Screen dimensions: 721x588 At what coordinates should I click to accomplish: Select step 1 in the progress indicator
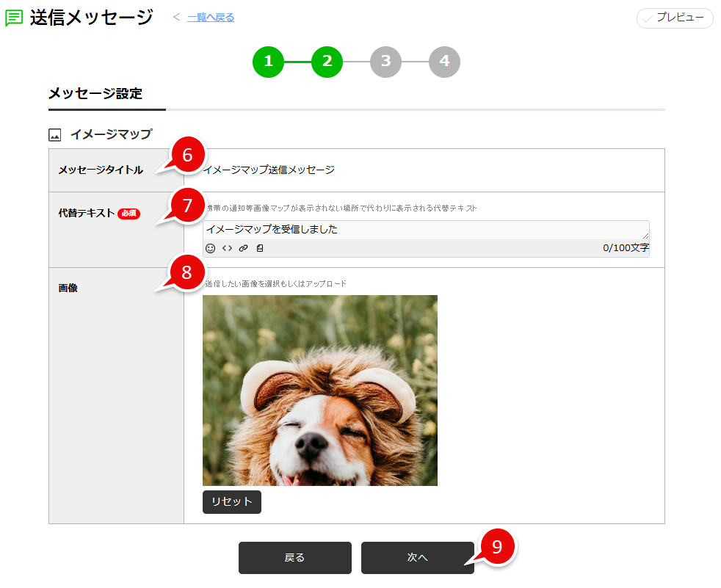click(x=268, y=62)
